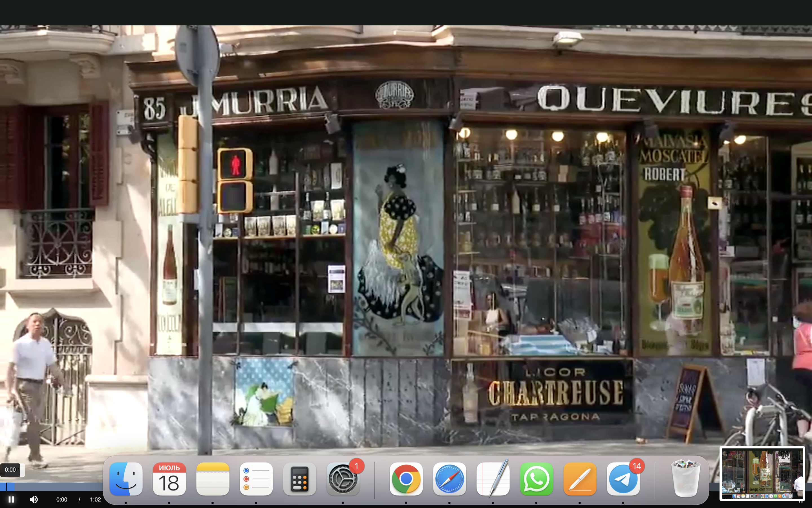Image resolution: width=812 pixels, height=508 pixels.
Task: Open System Preferences with badge 1
Action: coord(343,479)
